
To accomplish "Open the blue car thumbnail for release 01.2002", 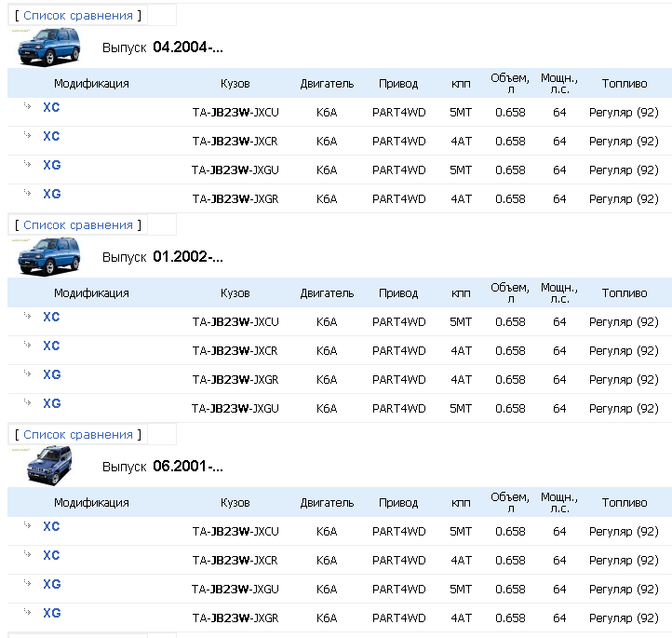I will click(48, 256).
